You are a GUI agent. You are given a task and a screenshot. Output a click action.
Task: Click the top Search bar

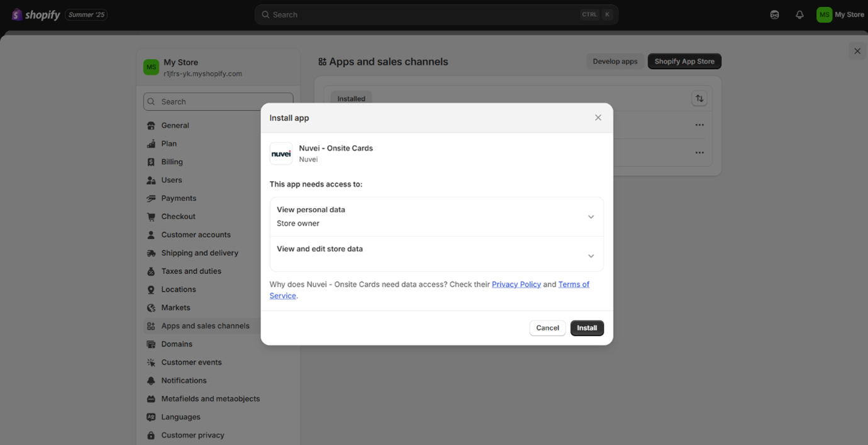click(437, 14)
